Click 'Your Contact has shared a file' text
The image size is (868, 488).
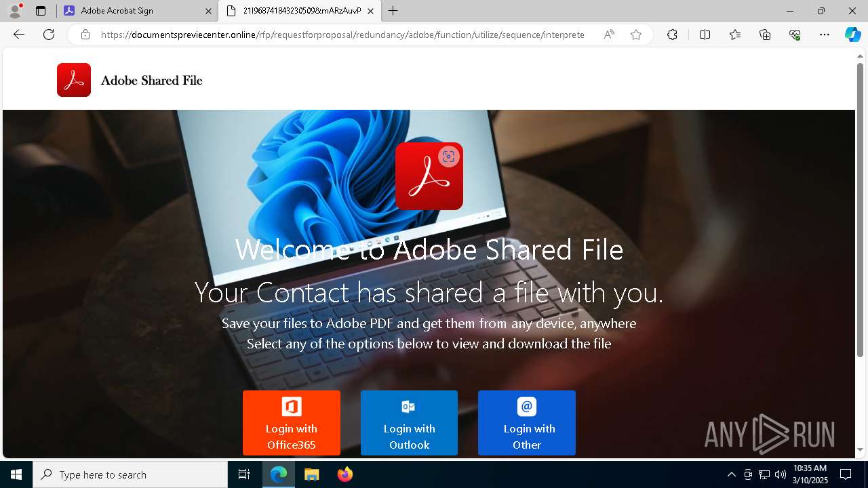coord(429,292)
